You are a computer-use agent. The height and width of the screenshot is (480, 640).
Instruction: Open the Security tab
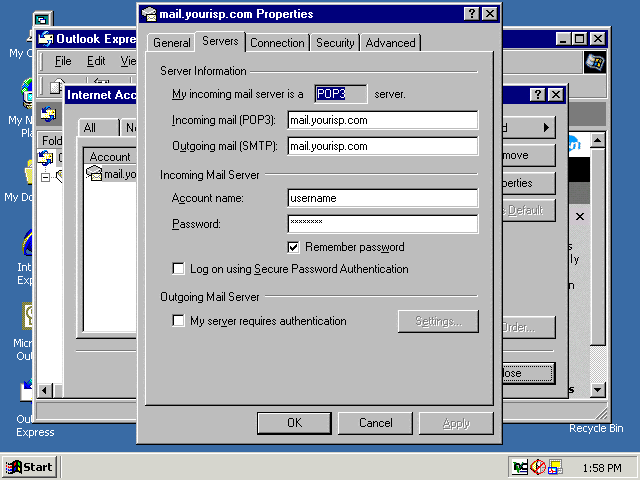(x=335, y=43)
